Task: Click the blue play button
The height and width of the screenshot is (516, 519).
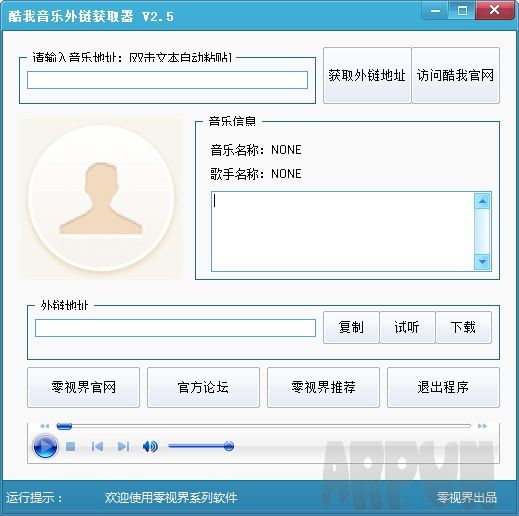Action: pyautogui.click(x=45, y=446)
